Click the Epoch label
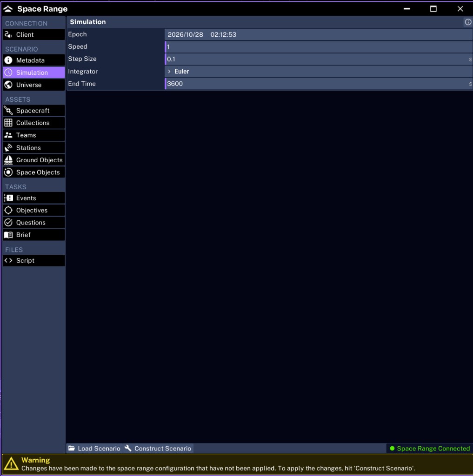 tap(77, 34)
